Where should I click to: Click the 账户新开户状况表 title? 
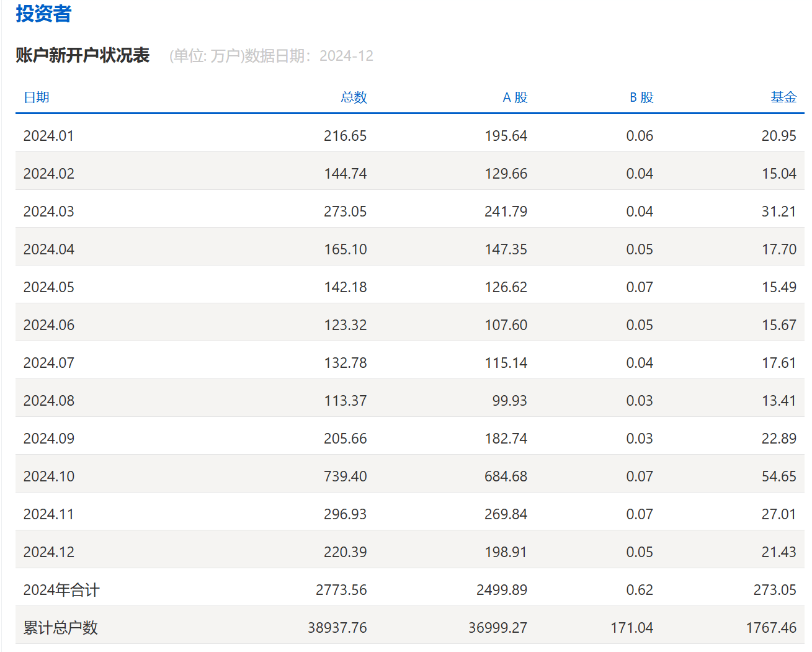(83, 55)
